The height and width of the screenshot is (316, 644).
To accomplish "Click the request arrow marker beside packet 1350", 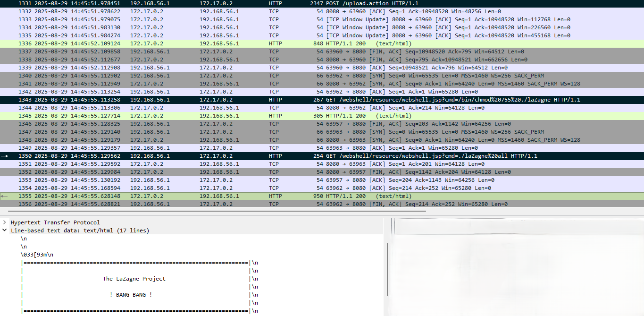I will point(5,156).
